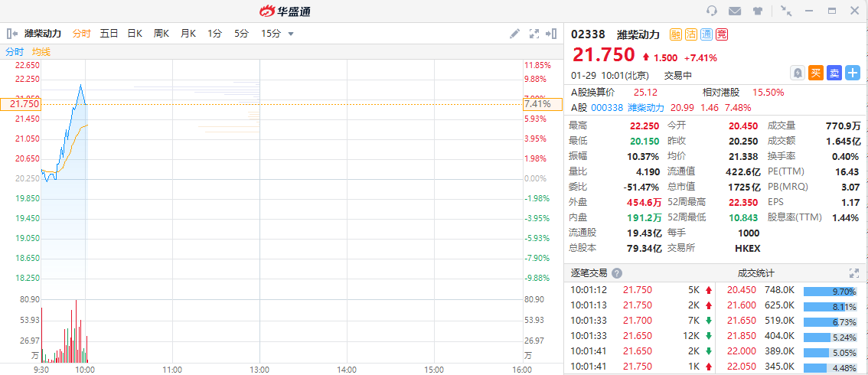
Task: Switch to 月K monthly candlestick tab
Action: pos(188,34)
